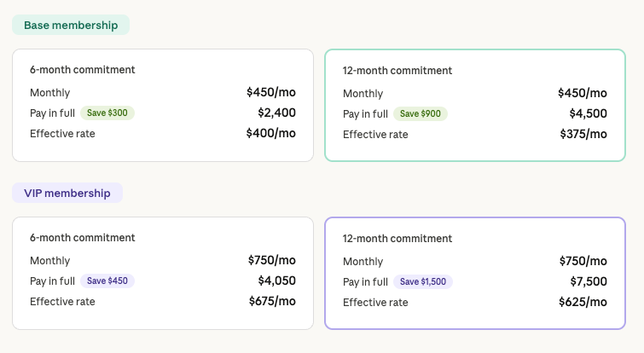Click the $4,500 pay-in-full price

(588, 113)
